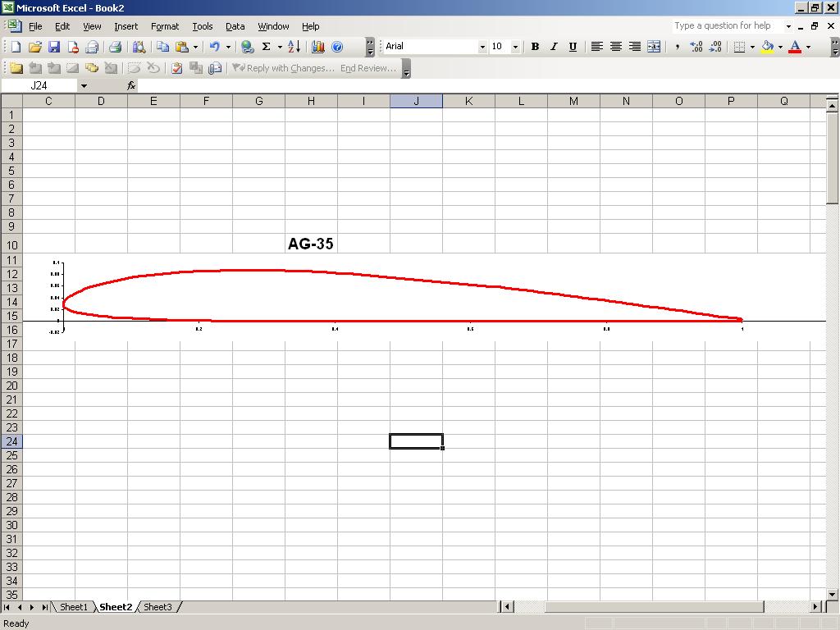Create a new blank workbook
The width and height of the screenshot is (840, 630).
pos(16,47)
